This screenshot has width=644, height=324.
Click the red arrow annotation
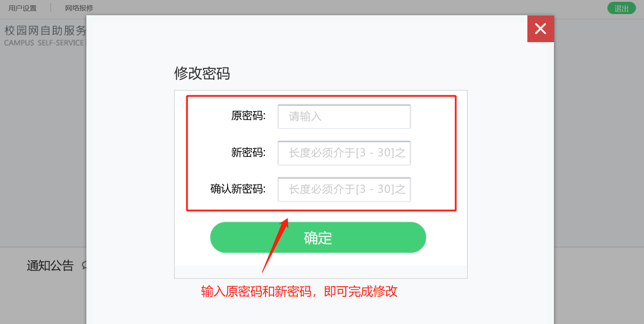[275, 245]
